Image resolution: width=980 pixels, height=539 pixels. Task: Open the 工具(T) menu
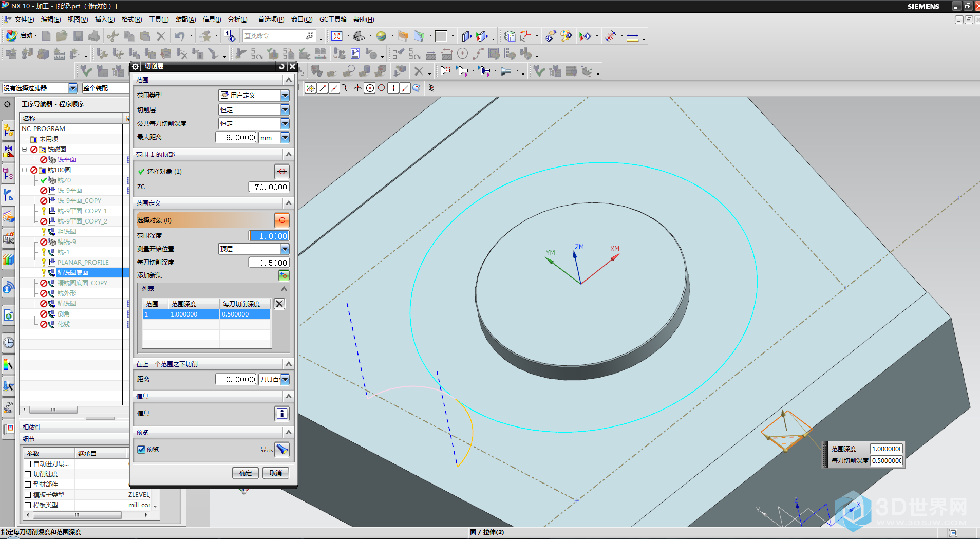tap(159, 20)
